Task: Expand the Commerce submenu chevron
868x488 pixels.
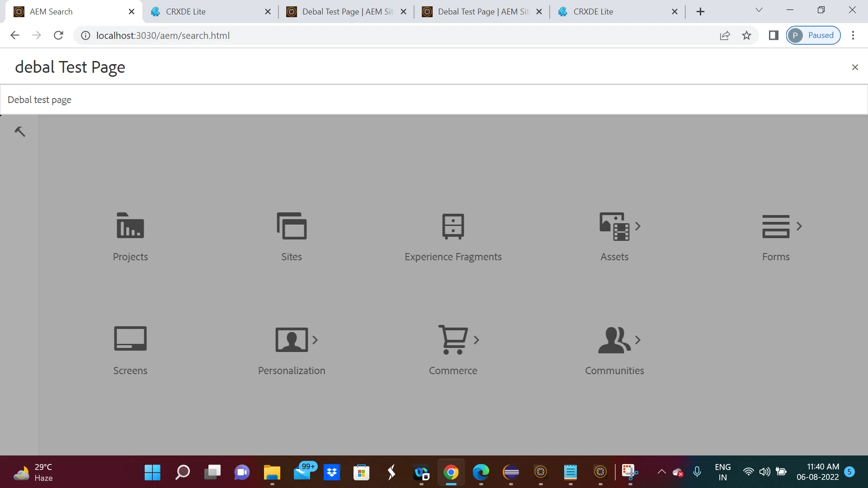Action: pyautogui.click(x=476, y=340)
